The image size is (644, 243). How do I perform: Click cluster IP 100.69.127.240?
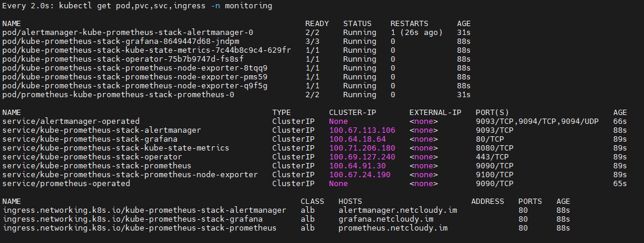click(362, 157)
